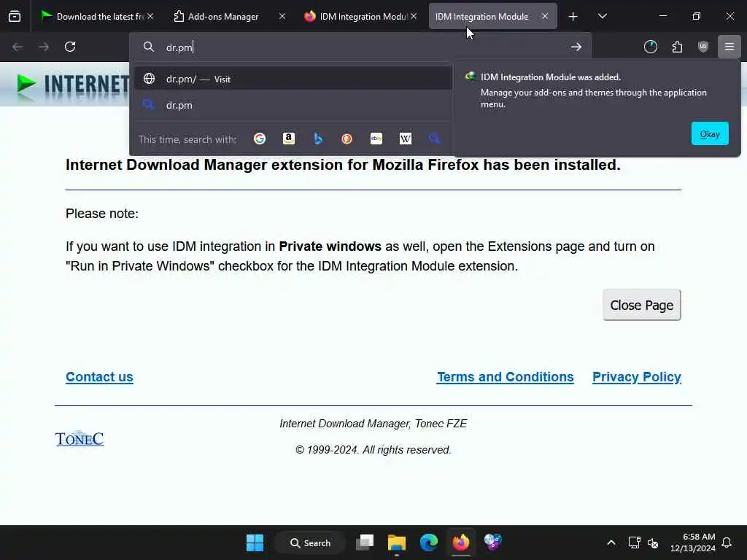Select the 'dr.pm' search suggestion
Image resolution: width=747 pixels, height=560 pixels.
click(293, 105)
